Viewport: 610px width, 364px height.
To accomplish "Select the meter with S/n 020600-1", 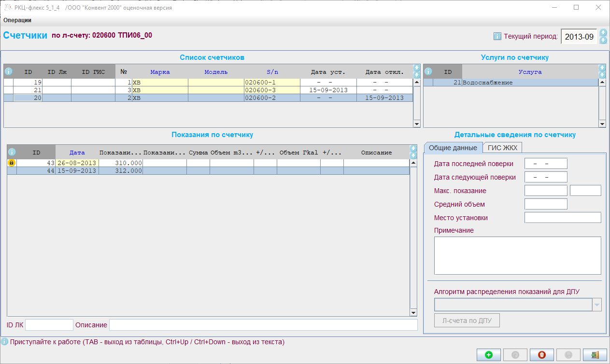I will coord(208,83).
